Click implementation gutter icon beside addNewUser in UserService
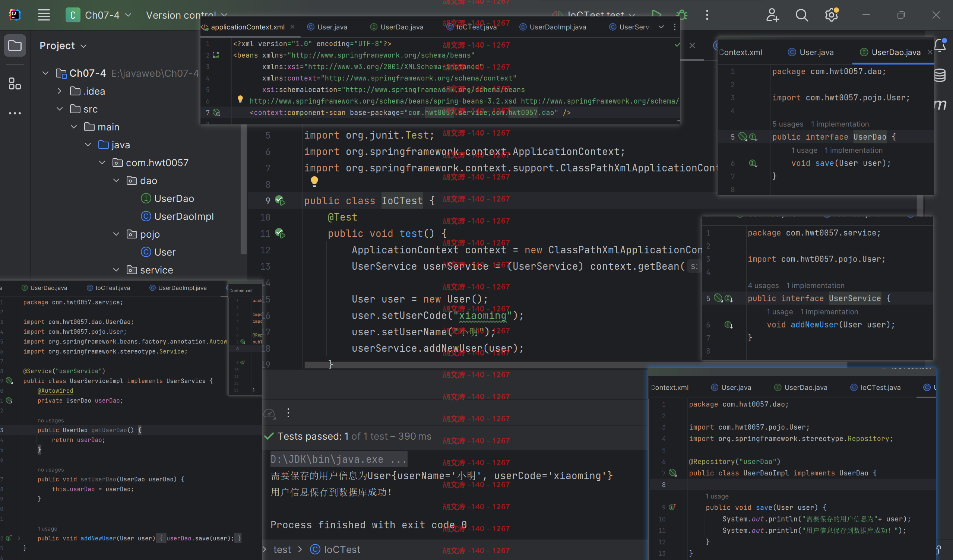953x560 pixels. pos(729,325)
